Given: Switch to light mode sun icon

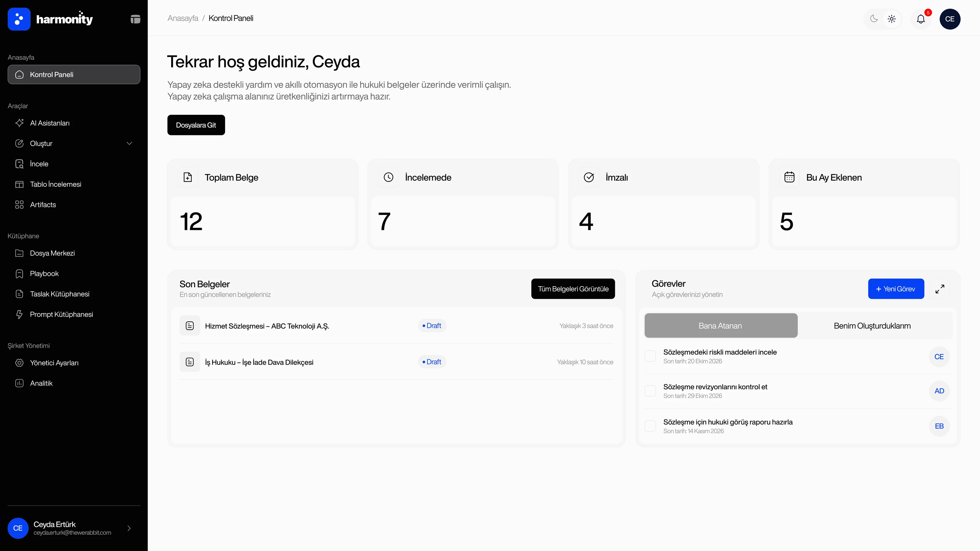Looking at the screenshot, I should coord(892,19).
